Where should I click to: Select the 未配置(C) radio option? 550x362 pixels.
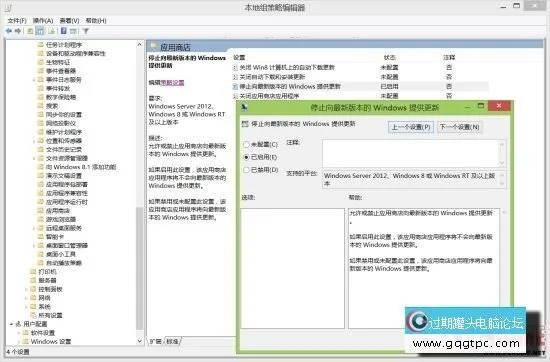pos(246,145)
